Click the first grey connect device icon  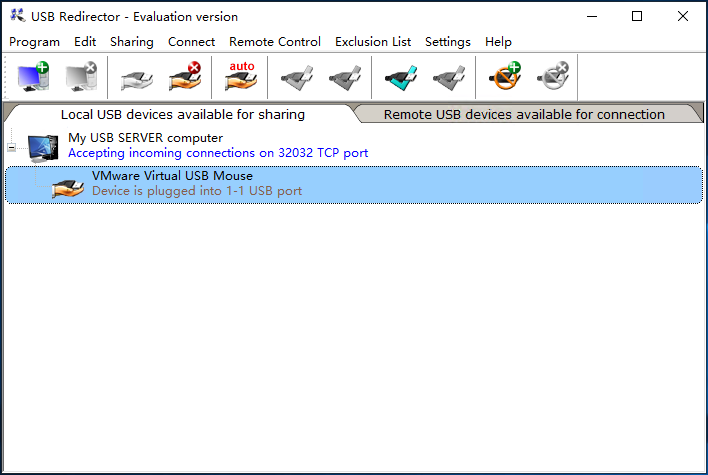(297, 78)
